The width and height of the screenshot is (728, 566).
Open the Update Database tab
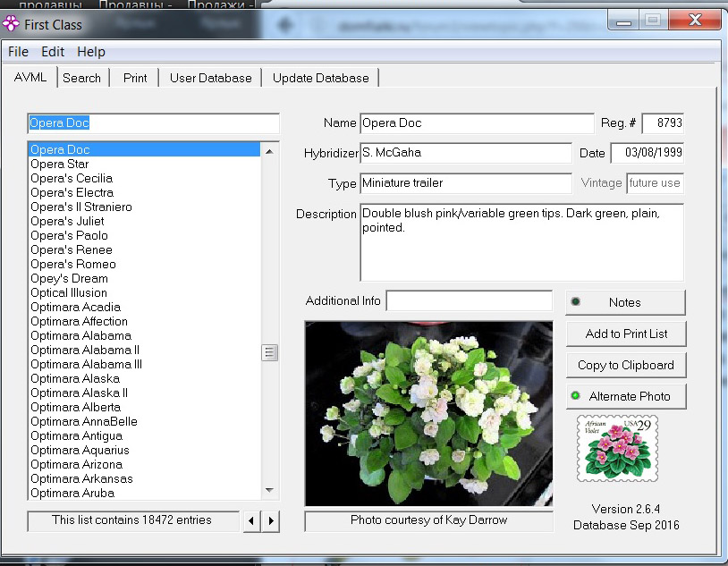pos(321,78)
